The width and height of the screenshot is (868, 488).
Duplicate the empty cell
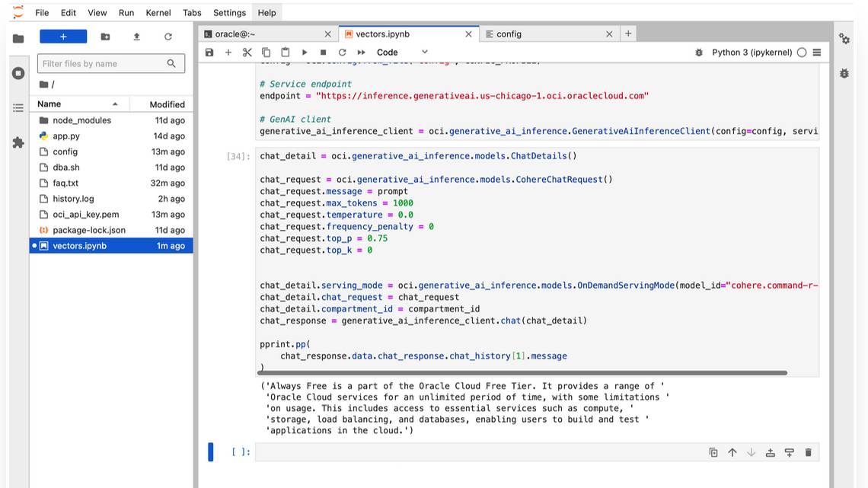click(713, 452)
